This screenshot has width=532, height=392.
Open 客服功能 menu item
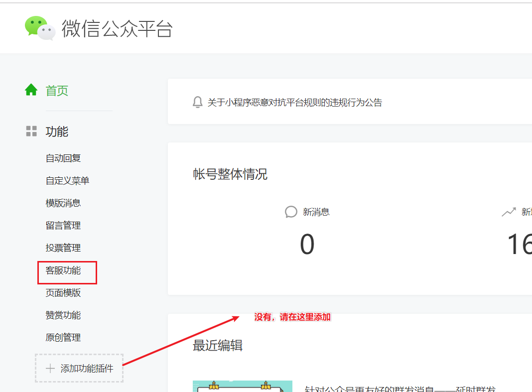coord(63,270)
